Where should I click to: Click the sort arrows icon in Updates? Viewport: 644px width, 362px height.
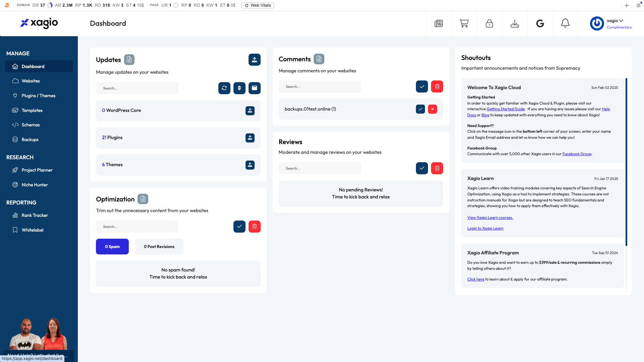coord(239,88)
